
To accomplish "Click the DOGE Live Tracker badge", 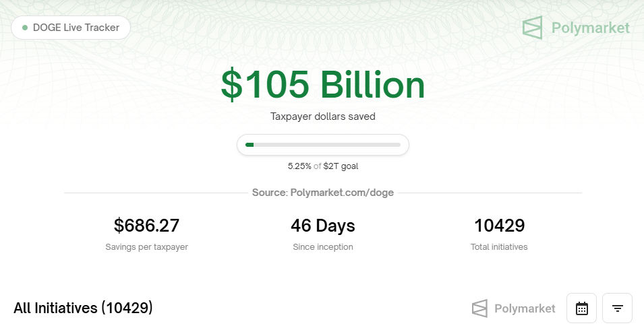I will (71, 28).
